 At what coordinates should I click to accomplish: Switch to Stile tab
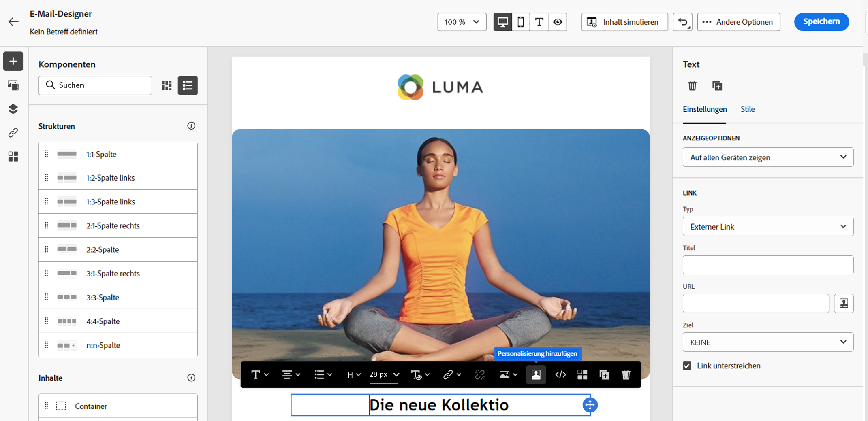pos(748,109)
